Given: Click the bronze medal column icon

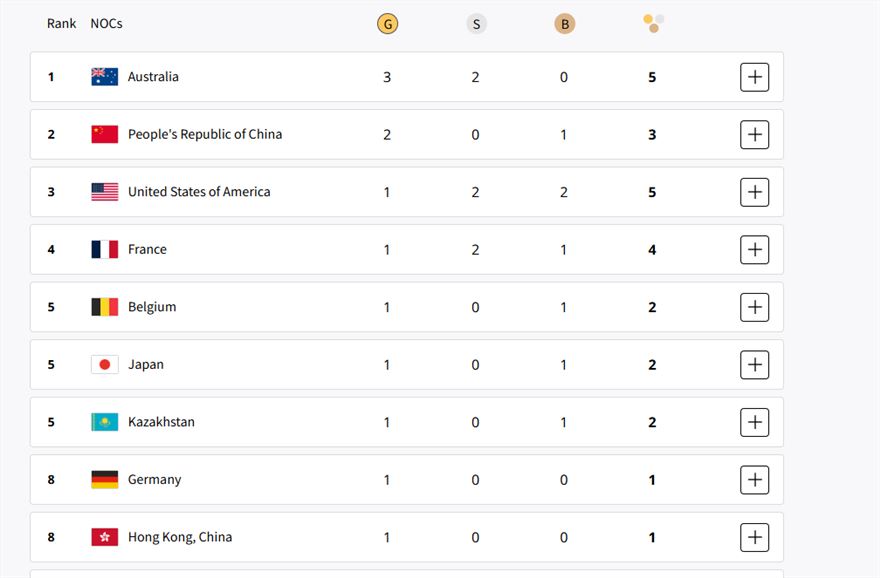Looking at the screenshot, I should tap(564, 23).
